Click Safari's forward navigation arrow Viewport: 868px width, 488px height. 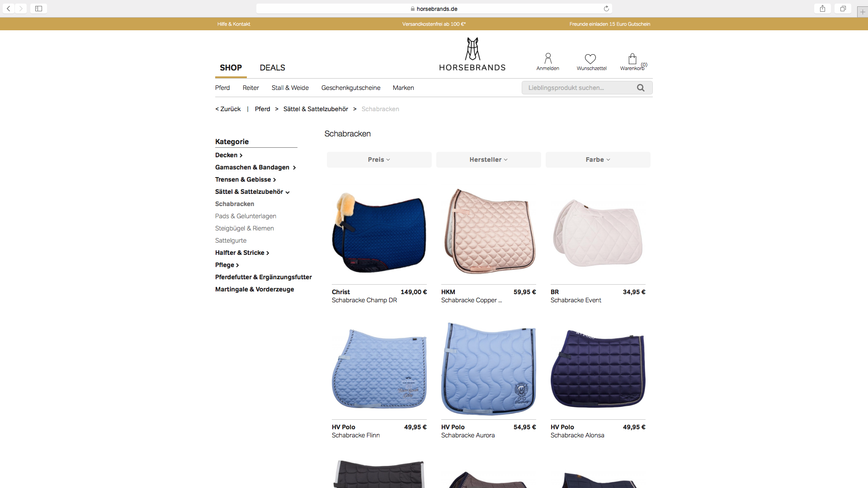tap(21, 9)
